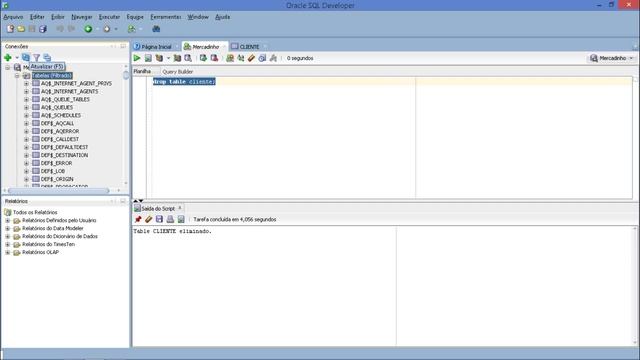Click the Rollback icon in worksheet toolbar

click(214, 58)
